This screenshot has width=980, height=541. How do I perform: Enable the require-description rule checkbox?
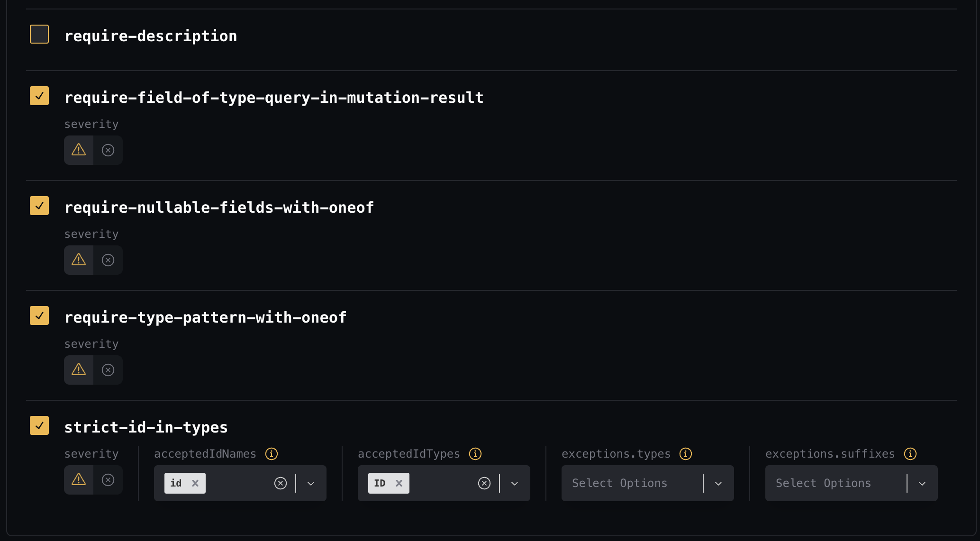pyautogui.click(x=39, y=34)
